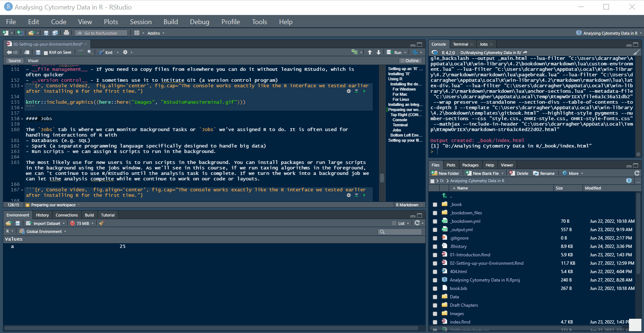Click the New File icon in main toolbar
Image resolution: width=644 pixels, height=333 pixels.
(5, 33)
